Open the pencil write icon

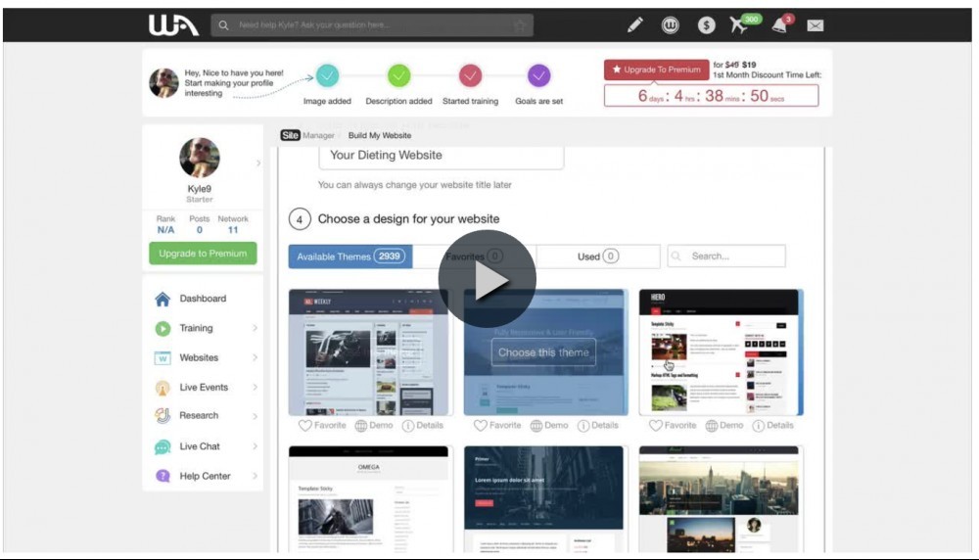pyautogui.click(x=635, y=25)
